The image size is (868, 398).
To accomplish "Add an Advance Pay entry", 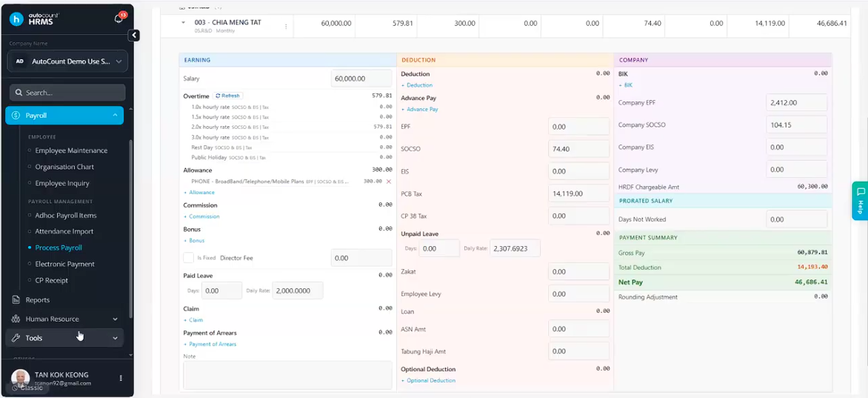I will coord(420,109).
